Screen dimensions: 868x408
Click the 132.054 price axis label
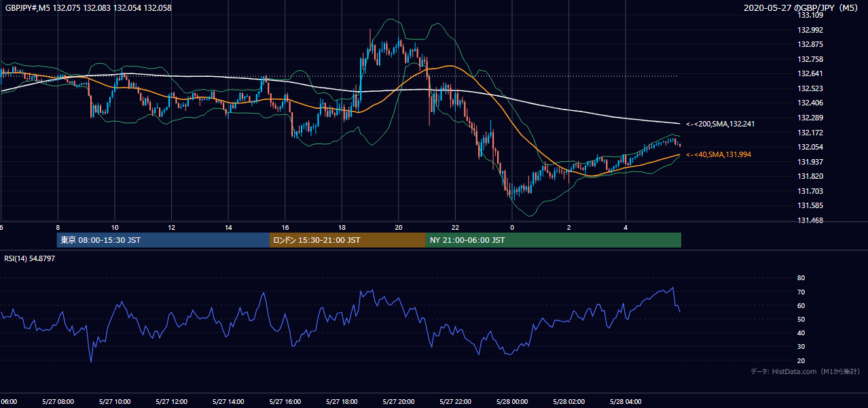click(x=810, y=147)
